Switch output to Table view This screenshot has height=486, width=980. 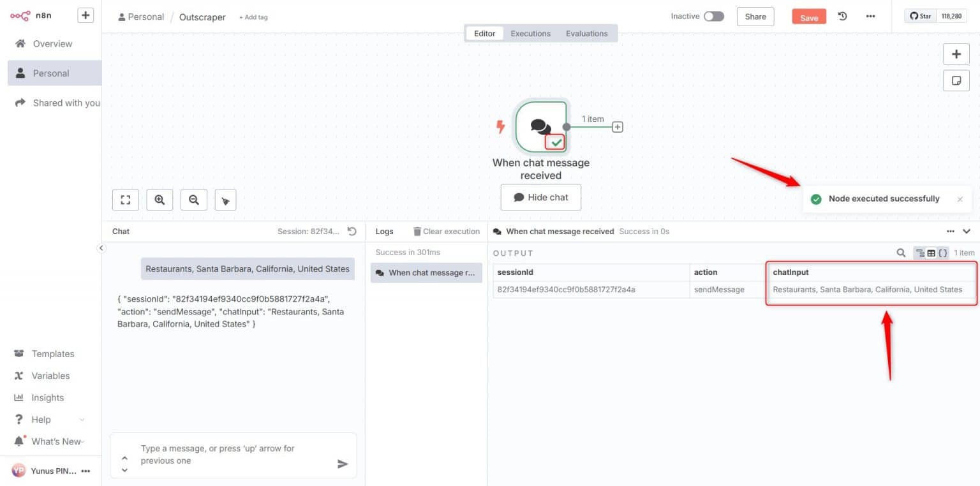[x=931, y=253]
